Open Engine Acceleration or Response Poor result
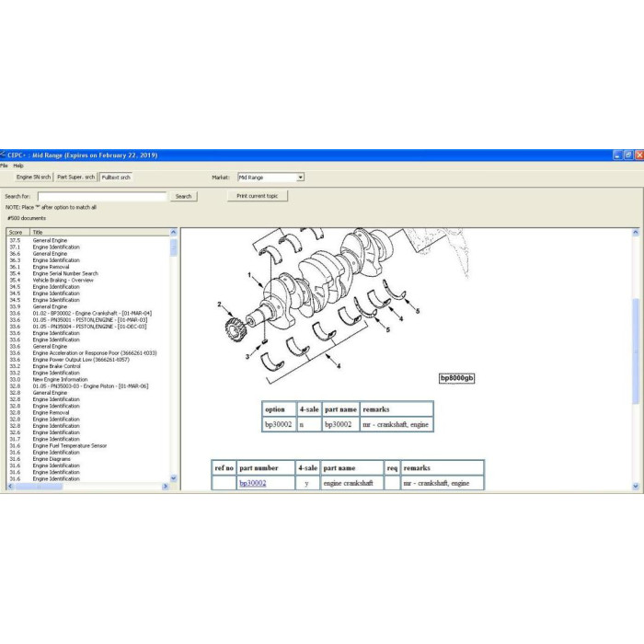Viewport: 644px width, 644px height. click(x=88, y=352)
